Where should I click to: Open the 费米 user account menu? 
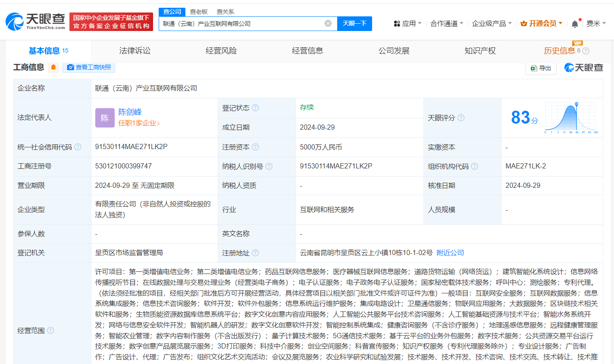(596, 23)
